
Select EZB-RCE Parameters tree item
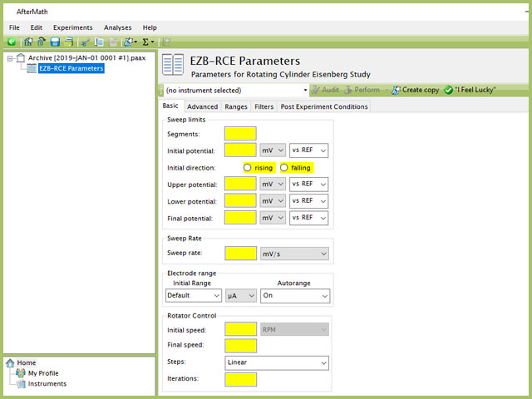[x=71, y=68]
